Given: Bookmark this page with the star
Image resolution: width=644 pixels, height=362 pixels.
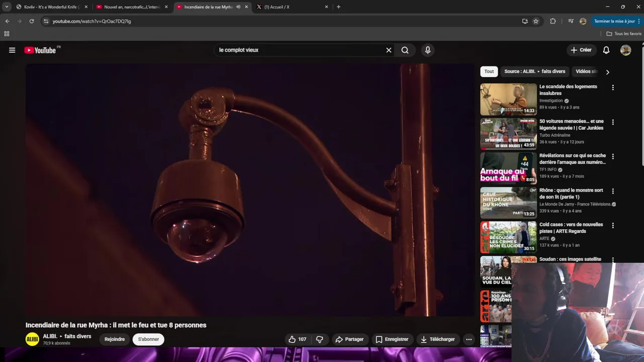Looking at the screenshot, I should 536,21.
